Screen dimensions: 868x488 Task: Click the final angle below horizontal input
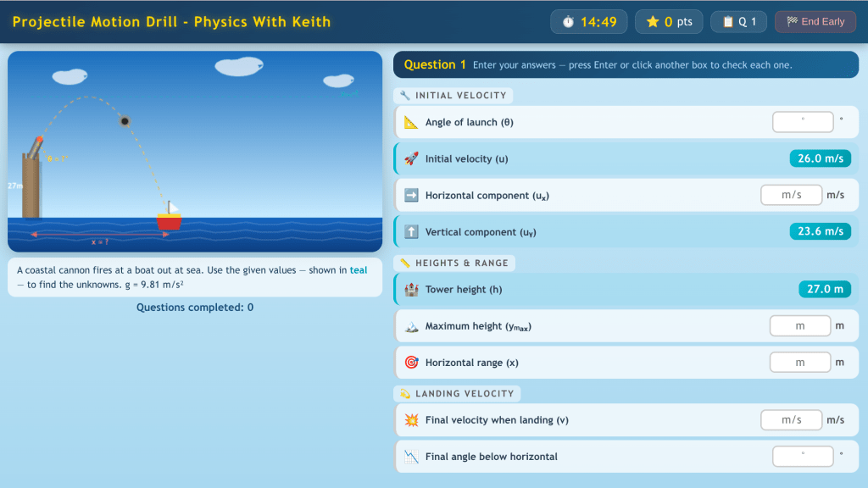[803, 457]
